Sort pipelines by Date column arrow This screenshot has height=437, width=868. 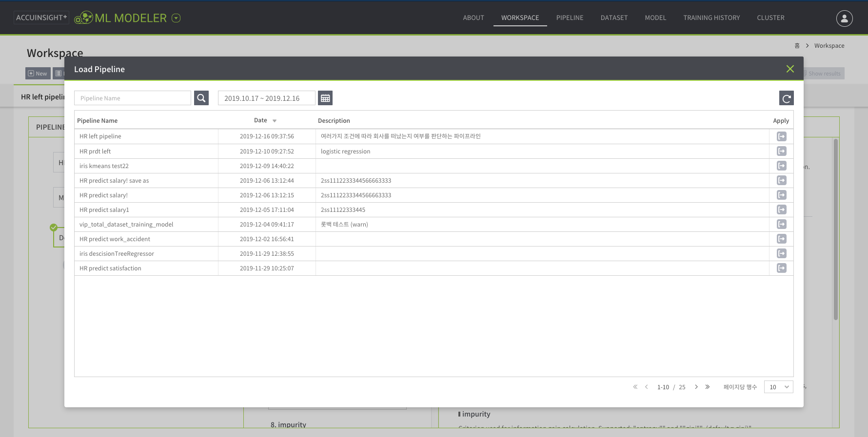(275, 121)
